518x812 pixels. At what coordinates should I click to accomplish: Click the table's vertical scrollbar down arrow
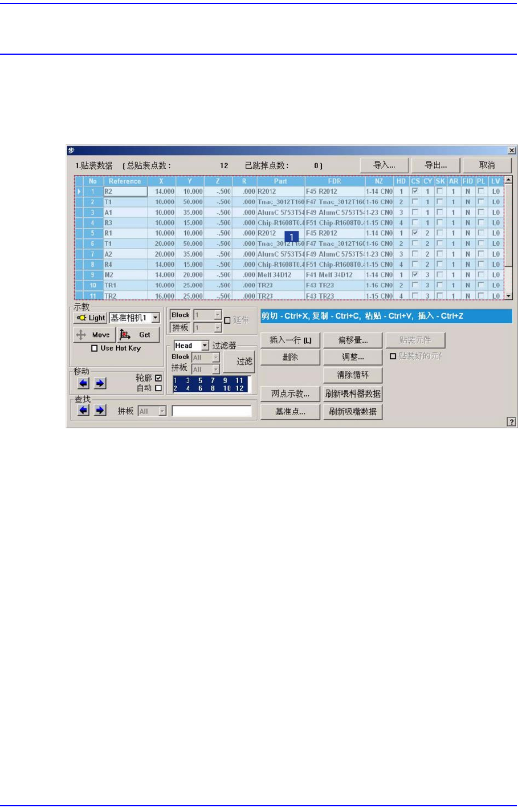(509, 296)
